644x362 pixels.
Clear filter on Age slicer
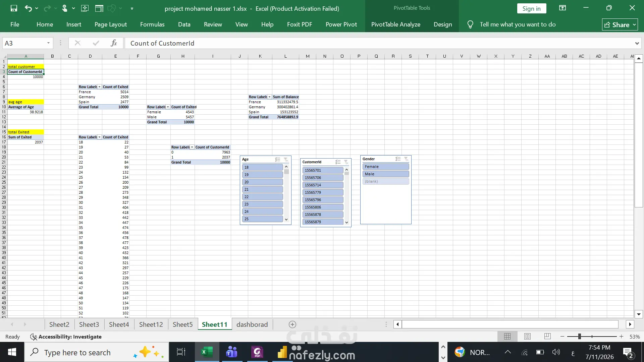pos(286,160)
